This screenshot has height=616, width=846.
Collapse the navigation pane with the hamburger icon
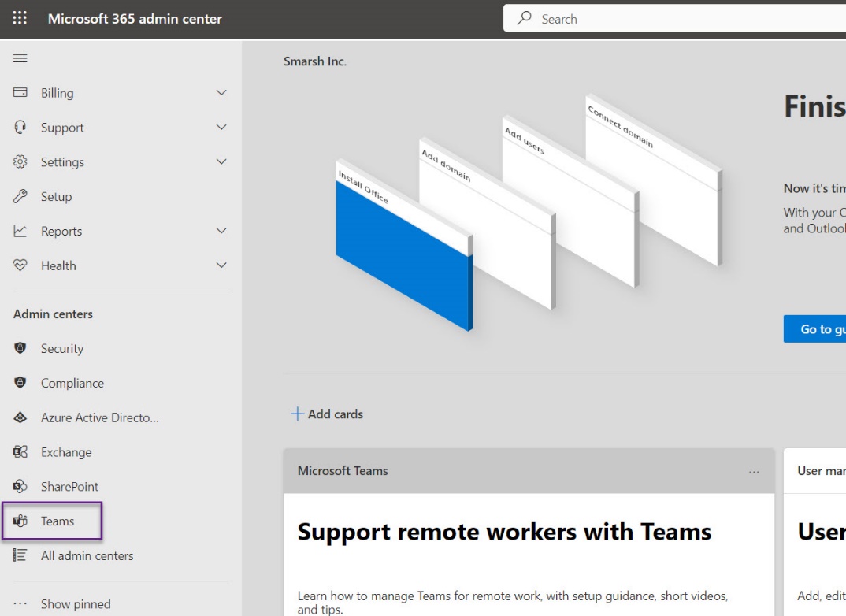tap(20, 58)
